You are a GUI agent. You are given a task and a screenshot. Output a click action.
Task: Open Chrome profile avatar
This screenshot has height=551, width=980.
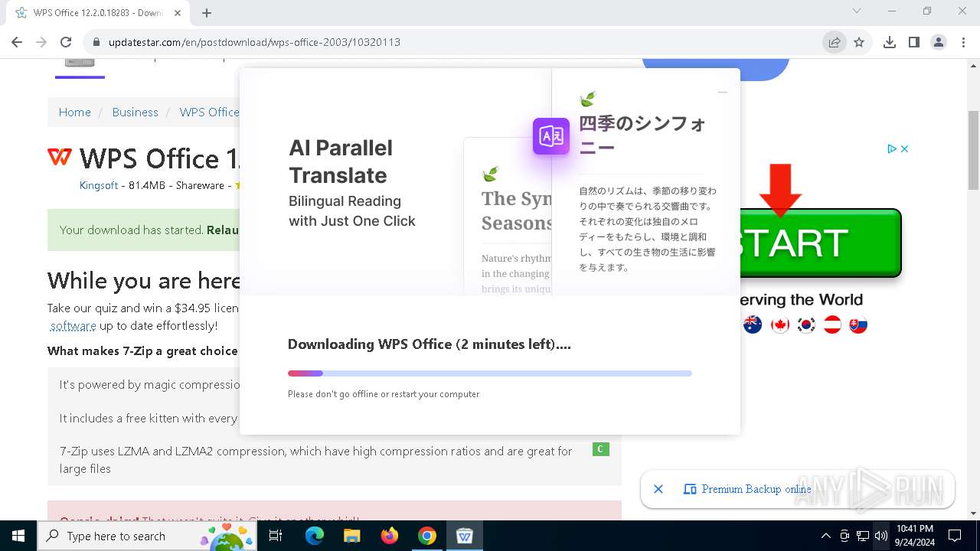(939, 42)
